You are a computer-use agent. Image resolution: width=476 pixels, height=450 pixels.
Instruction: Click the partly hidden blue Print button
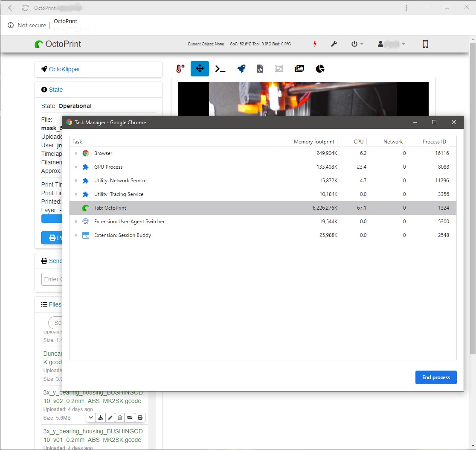(x=52, y=238)
